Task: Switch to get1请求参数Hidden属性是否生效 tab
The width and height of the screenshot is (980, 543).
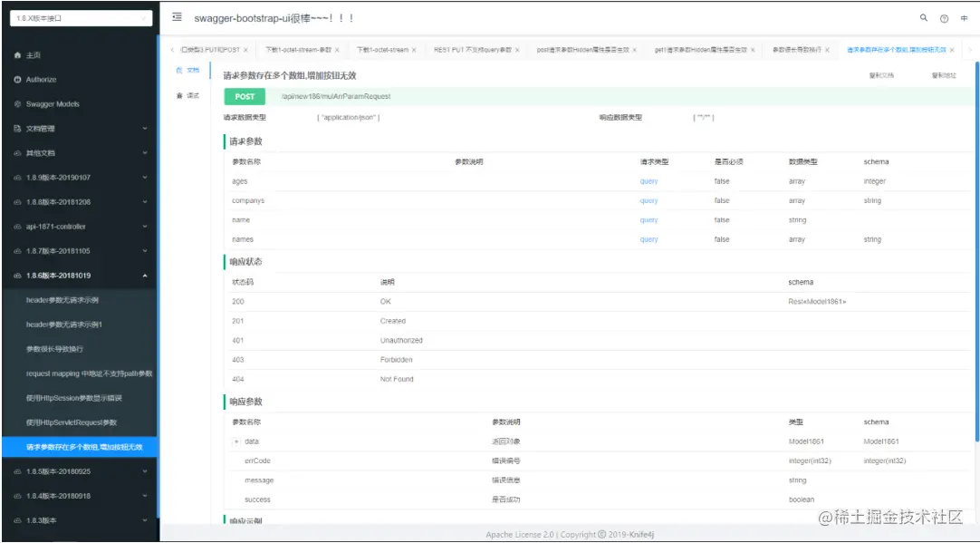Action: coord(701,50)
